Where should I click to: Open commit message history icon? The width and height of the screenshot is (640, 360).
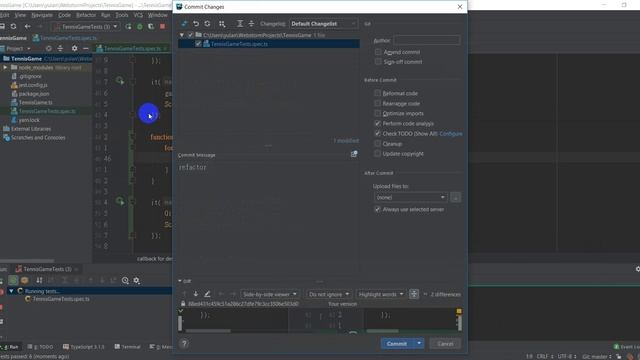point(354,154)
